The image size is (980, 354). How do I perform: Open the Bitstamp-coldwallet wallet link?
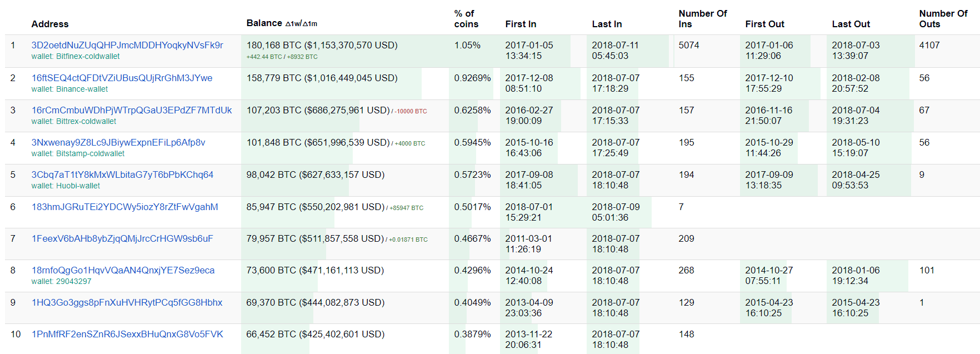coord(90,153)
